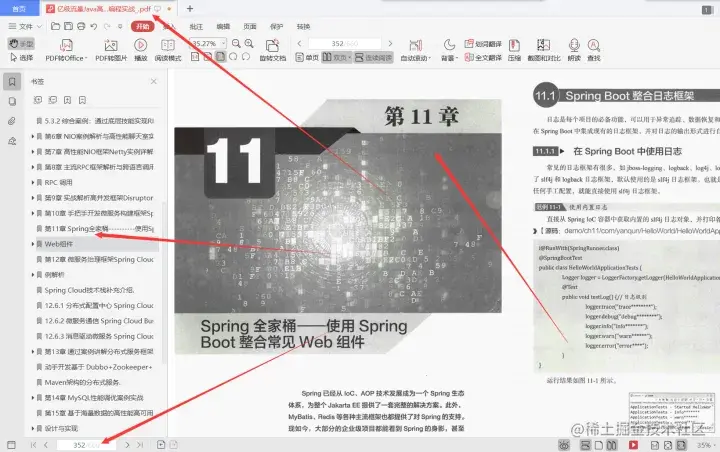
Task: Open the zoom percentage 35.27% dropdown
Action: pyautogui.click(x=223, y=43)
